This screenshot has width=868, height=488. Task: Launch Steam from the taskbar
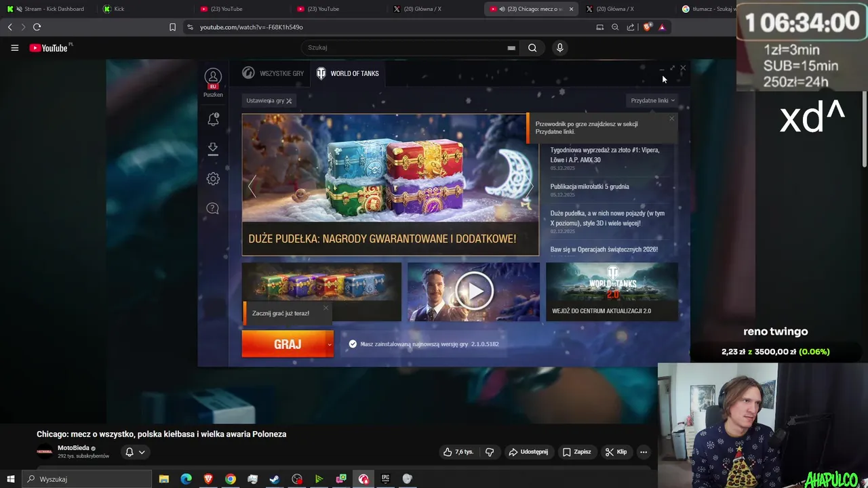275,479
